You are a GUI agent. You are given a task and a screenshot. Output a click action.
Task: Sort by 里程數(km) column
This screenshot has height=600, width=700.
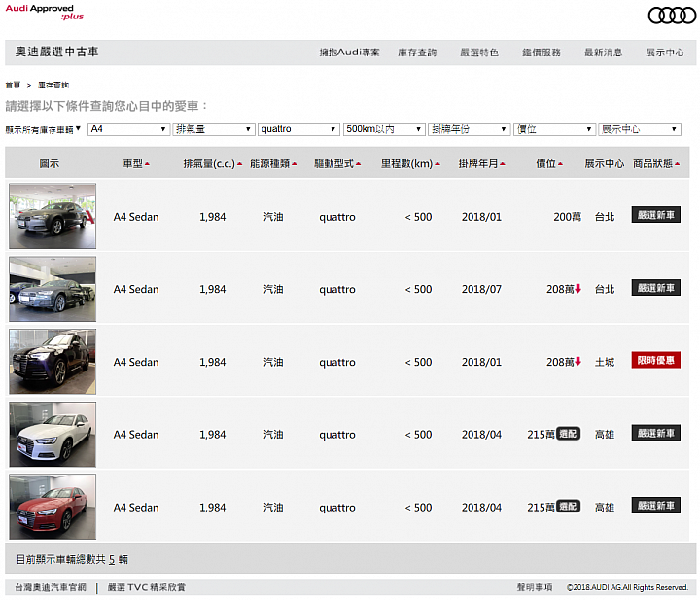[410, 164]
